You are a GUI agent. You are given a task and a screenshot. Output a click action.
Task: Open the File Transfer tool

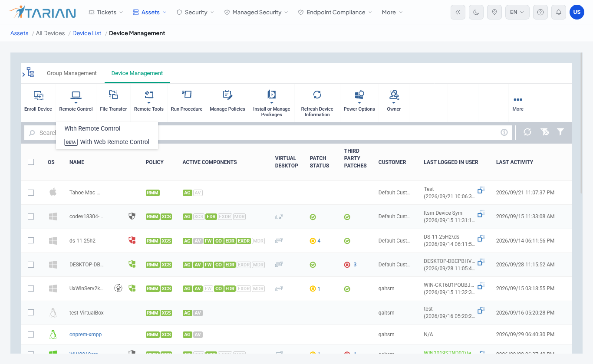tap(113, 95)
